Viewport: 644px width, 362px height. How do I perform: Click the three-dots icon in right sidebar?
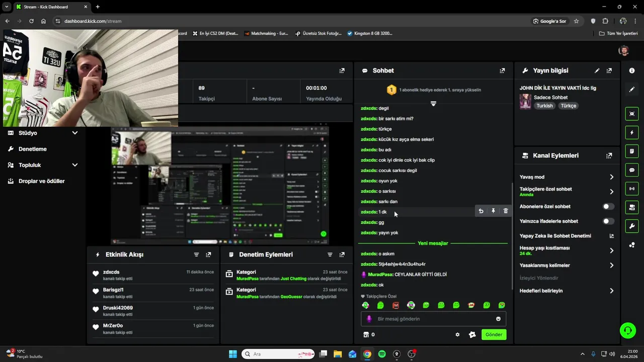coord(632,245)
